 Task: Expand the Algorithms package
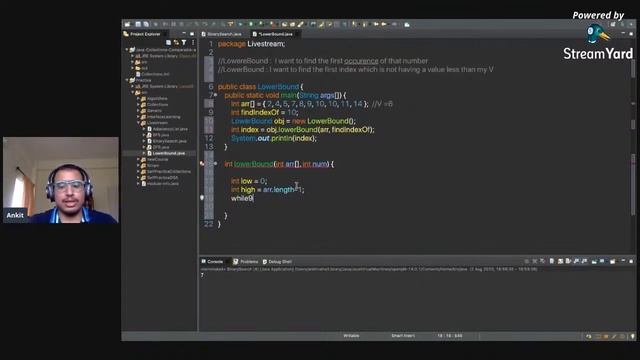(138, 99)
